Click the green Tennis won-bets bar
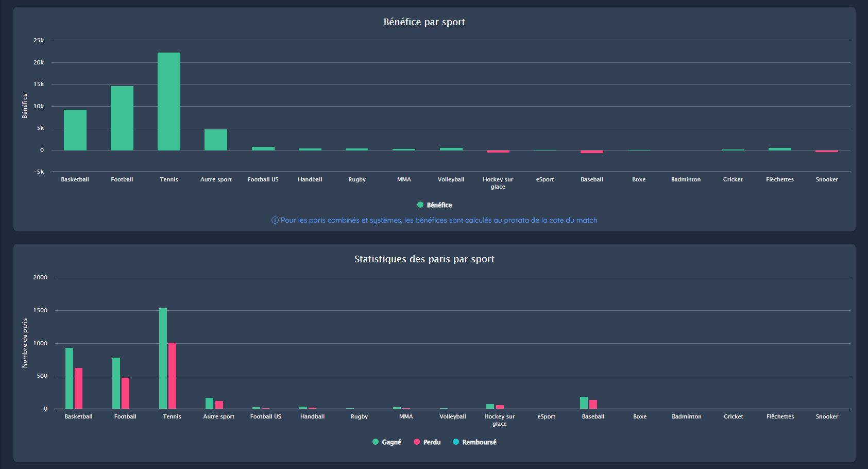The image size is (868, 469). [x=163, y=358]
